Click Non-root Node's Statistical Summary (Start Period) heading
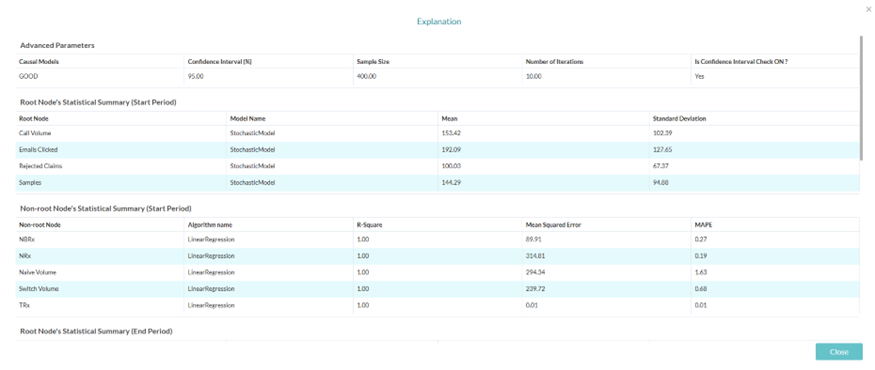This screenshot has width=875, height=370. [x=105, y=208]
